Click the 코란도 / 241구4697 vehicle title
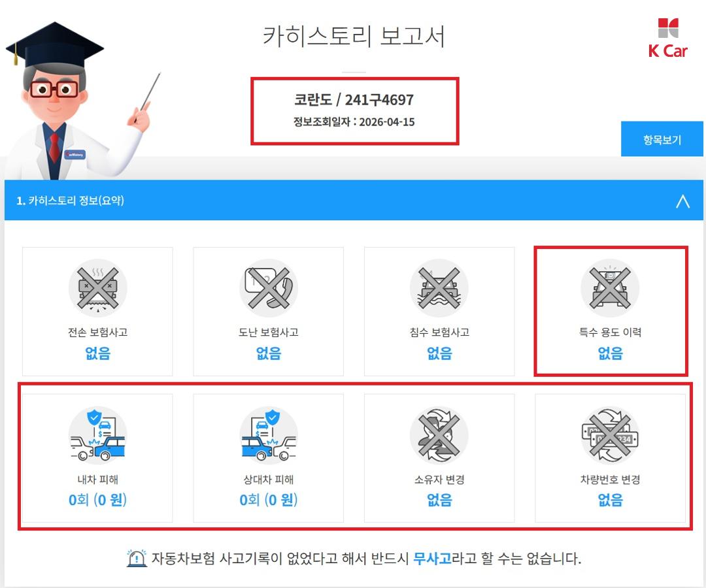The image size is (706, 588). coord(354,99)
